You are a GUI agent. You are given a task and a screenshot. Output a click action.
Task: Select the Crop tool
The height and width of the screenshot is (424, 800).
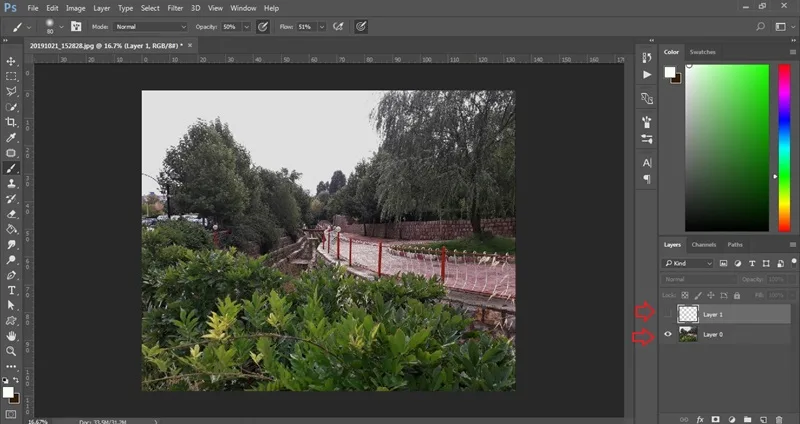click(x=11, y=122)
